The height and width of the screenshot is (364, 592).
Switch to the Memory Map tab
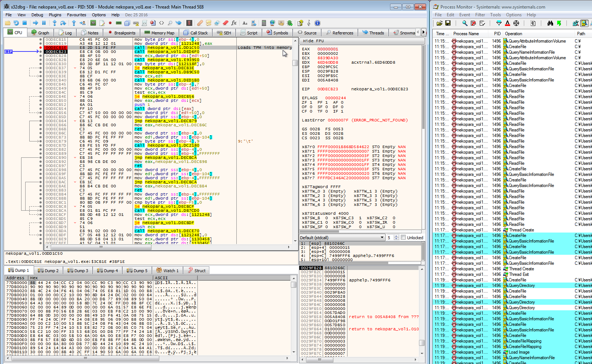[160, 33]
